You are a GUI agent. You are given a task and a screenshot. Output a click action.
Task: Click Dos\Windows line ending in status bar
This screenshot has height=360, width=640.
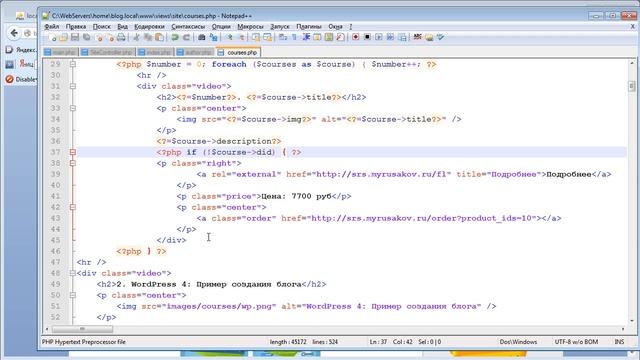coord(518,342)
